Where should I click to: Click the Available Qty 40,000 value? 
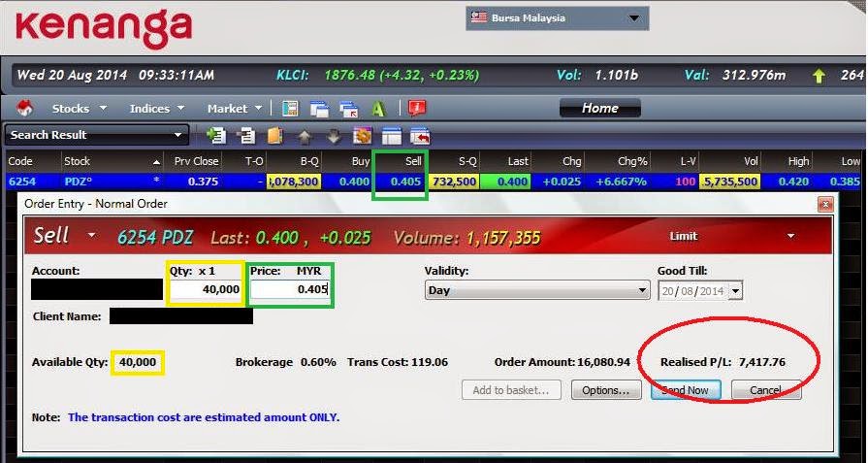click(x=138, y=363)
